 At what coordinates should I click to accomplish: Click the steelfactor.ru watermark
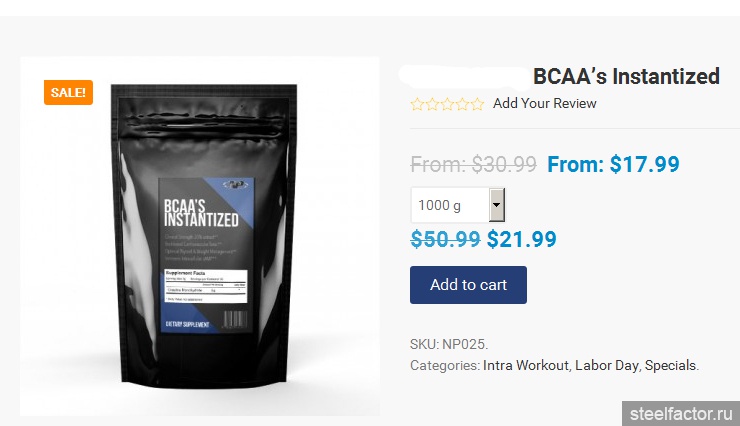pos(681,414)
